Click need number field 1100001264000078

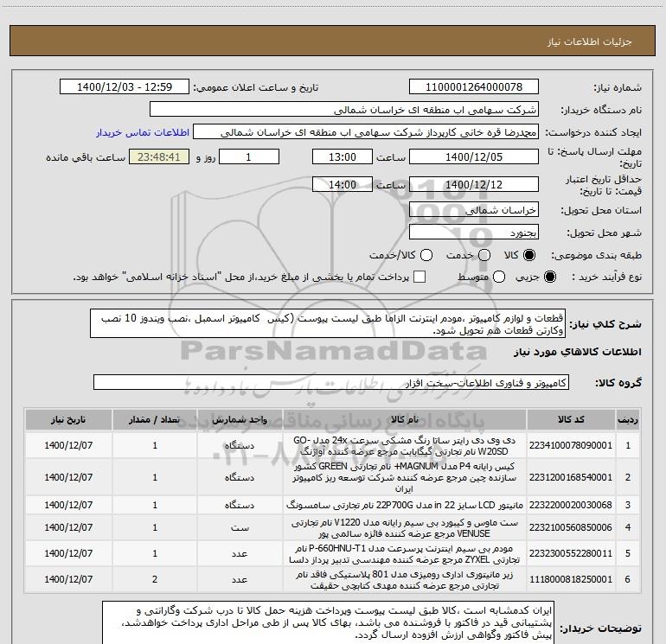tap(474, 87)
